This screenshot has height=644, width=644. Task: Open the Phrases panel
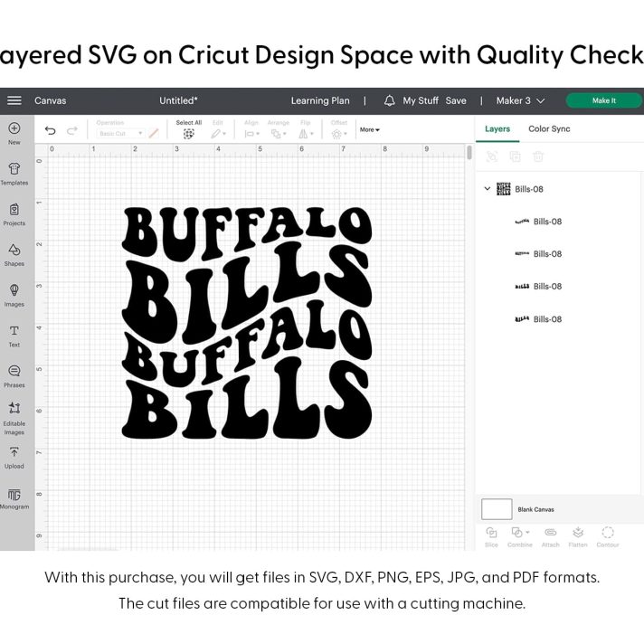coord(14,376)
